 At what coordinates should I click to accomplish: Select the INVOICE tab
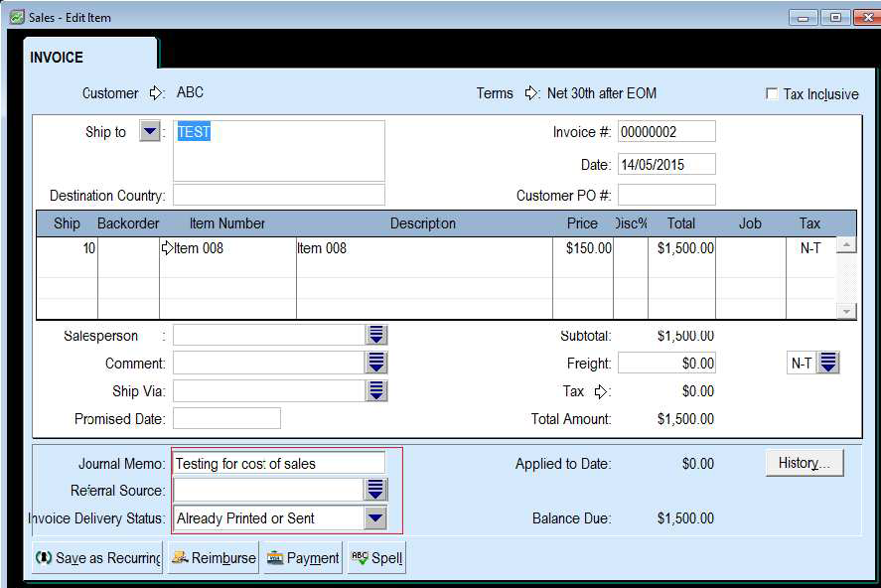click(x=58, y=58)
